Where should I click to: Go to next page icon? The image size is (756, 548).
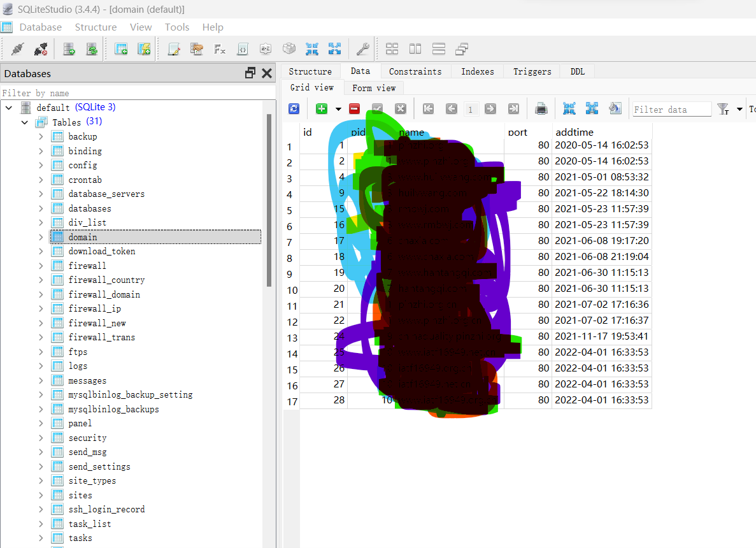coord(490,109)
